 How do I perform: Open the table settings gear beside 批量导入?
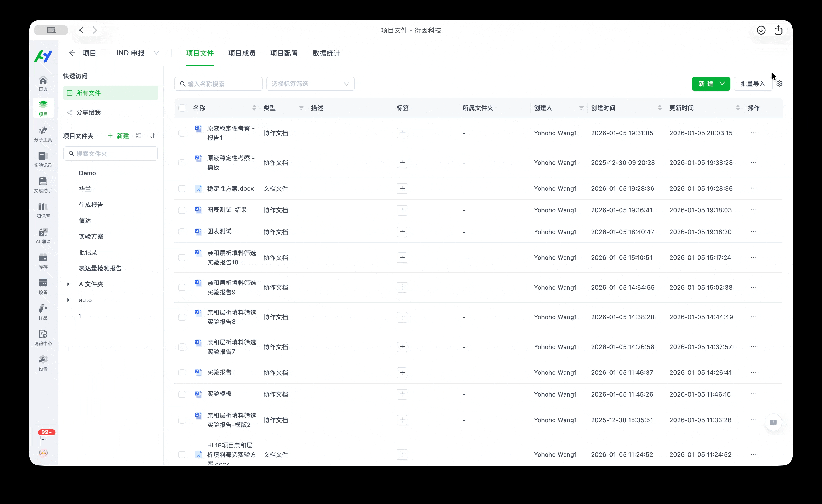780,83
